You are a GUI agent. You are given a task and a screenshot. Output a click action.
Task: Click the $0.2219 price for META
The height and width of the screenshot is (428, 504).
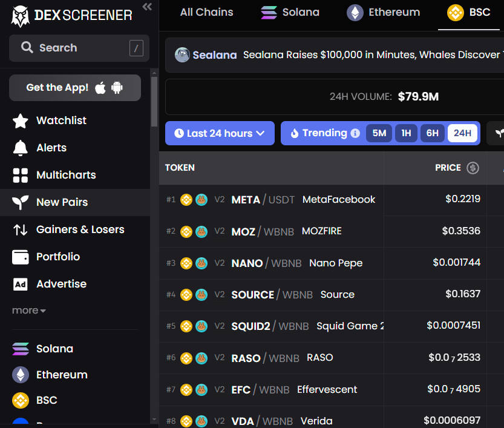pyautogui.click(x=463, y=199)
